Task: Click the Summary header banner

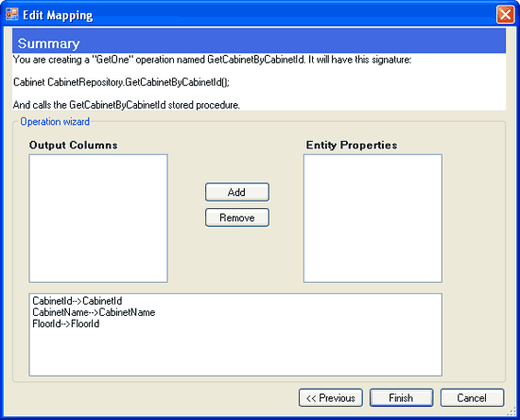Action: pyautogui.click(x=259, y=41)
